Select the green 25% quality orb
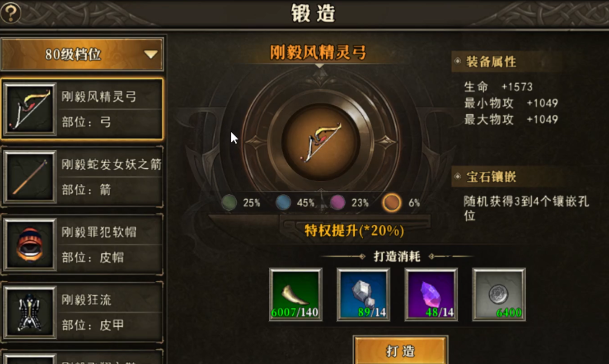Viewport: 609px width, 364px height. click(x=229, y=203)
